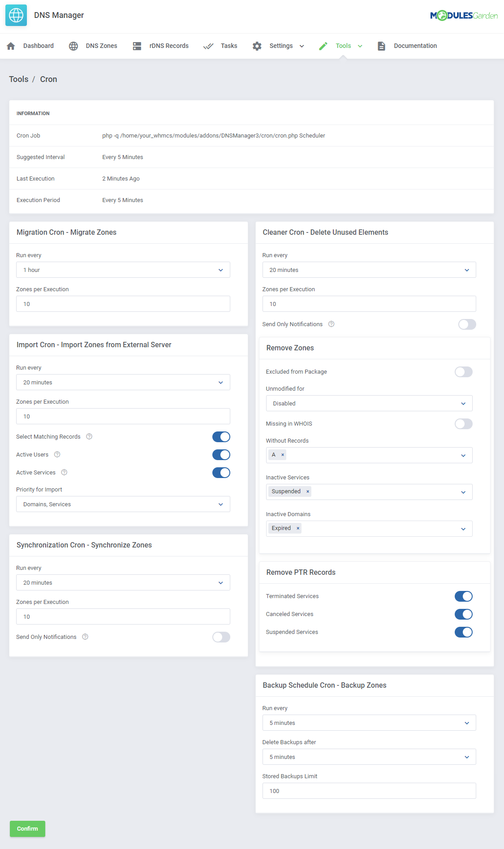Screen dimensions: 504x849
Task: Disable the Active Users switch
Action: pyautogui.click(x=221, y=455)
